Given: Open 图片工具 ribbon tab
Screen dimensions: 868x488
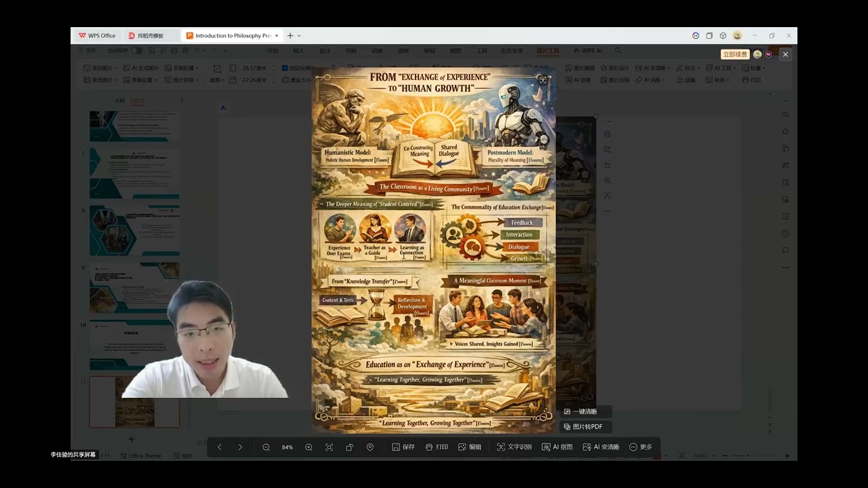Looking at the screenshot, I should [548, 51].
